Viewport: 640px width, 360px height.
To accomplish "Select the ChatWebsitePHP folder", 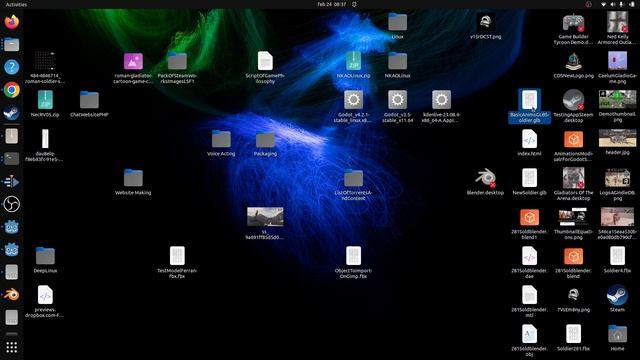I will (89, 104).
